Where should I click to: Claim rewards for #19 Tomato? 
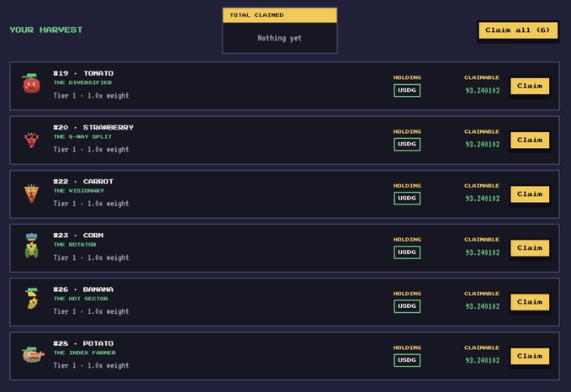[x=530, y=86]
